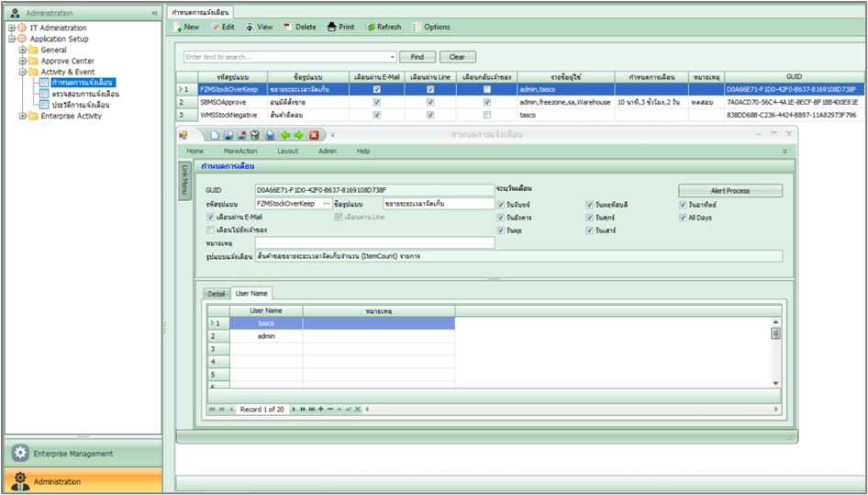Click the printer icon in dialog toolbar
The image size is (868, 495).
coord(270,135)
